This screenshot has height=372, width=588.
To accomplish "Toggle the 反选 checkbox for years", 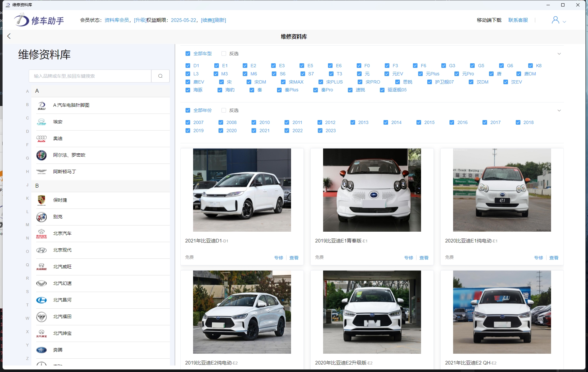I will pyautogui.click(x=224, y=110).
